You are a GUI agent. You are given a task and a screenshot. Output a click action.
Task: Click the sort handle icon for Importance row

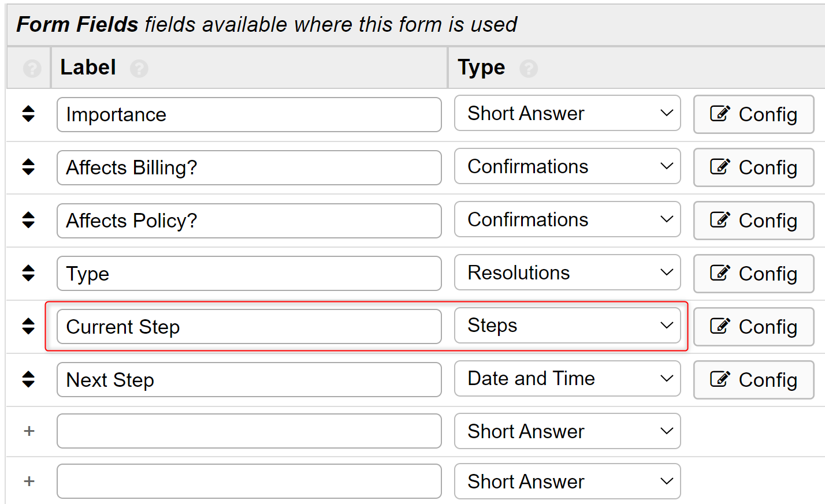coord(28,114)
